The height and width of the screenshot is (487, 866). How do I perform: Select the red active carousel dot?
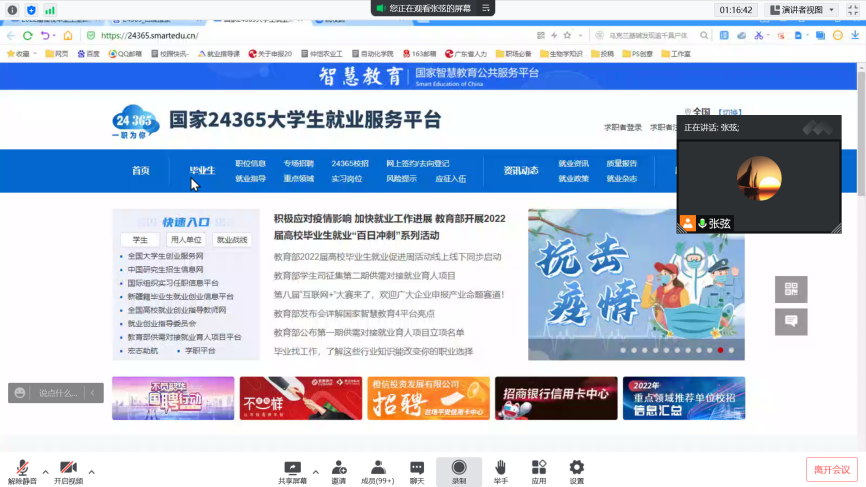pyautogui.click(x=720, y=350)
